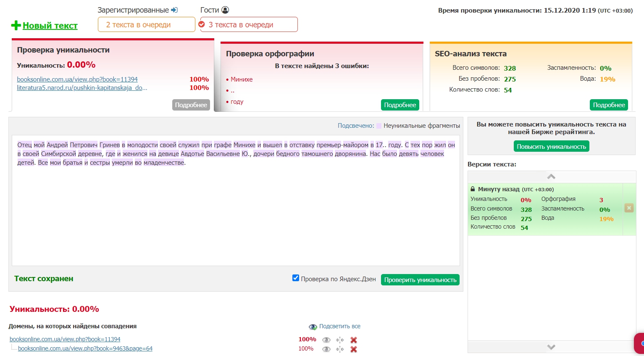Click inside the text editing area

236,200
